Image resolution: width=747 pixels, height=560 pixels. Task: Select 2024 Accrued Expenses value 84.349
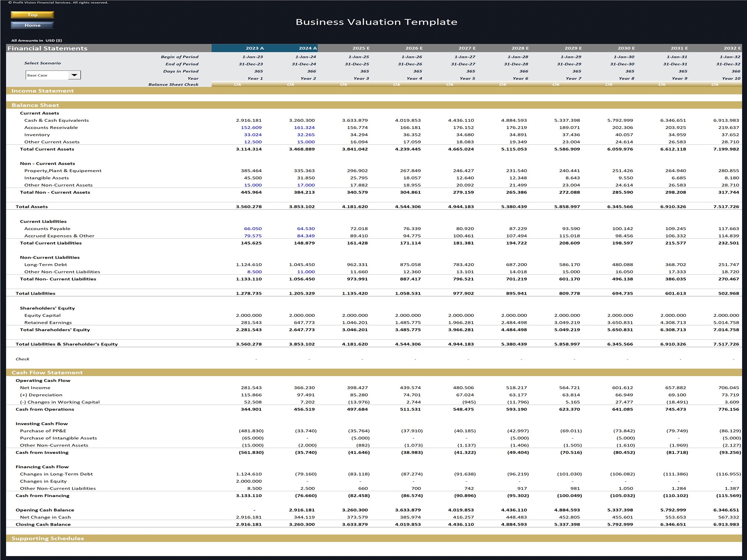[306, 236]
